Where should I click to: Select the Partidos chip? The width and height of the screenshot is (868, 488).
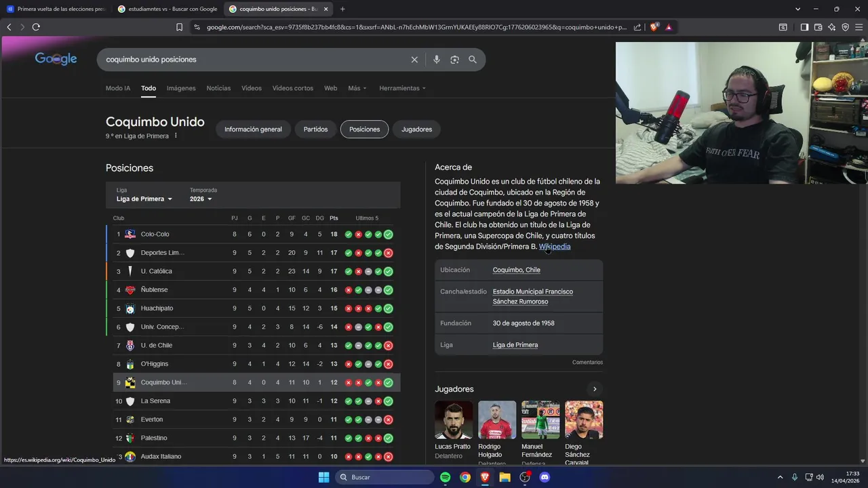pyautogui.click(x=315, y=129)
